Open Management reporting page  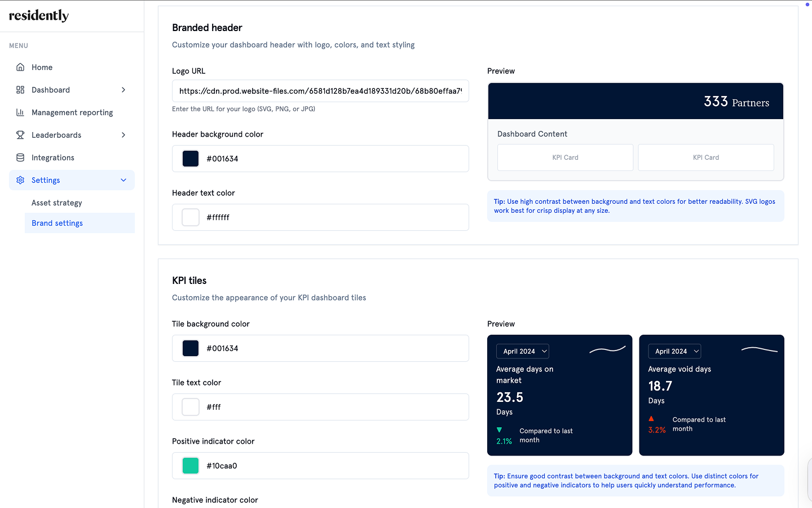pyautogui.click(x=72, y=112)
